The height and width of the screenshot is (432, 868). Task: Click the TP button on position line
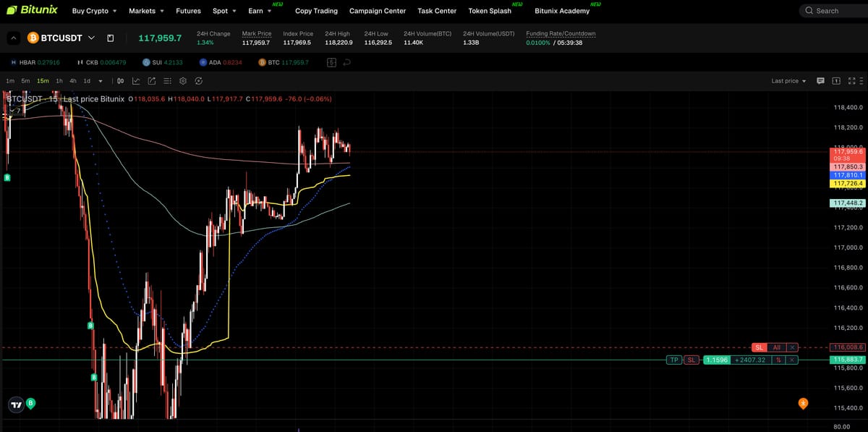point(673,360)
